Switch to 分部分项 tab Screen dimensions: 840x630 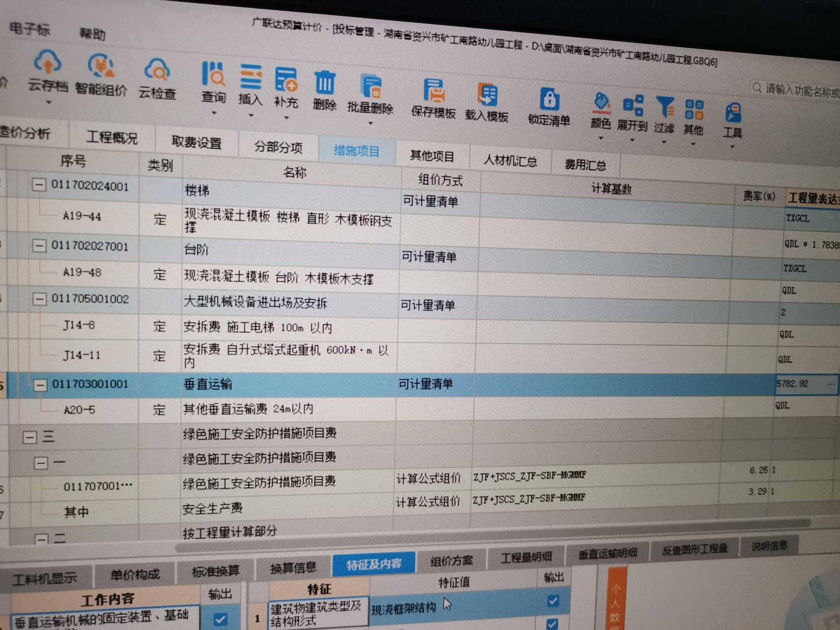tap(278, 147)
